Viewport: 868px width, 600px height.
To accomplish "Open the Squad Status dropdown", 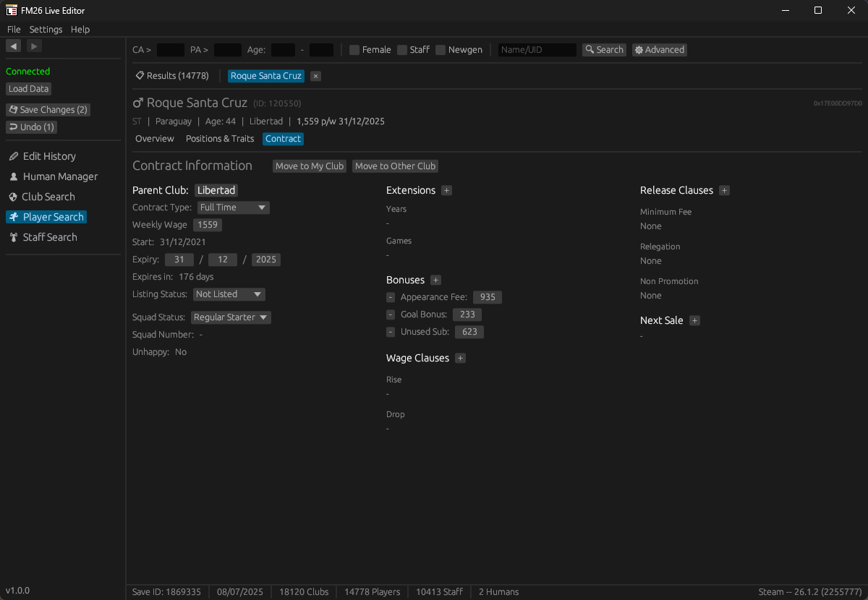I will coord(231,317).
